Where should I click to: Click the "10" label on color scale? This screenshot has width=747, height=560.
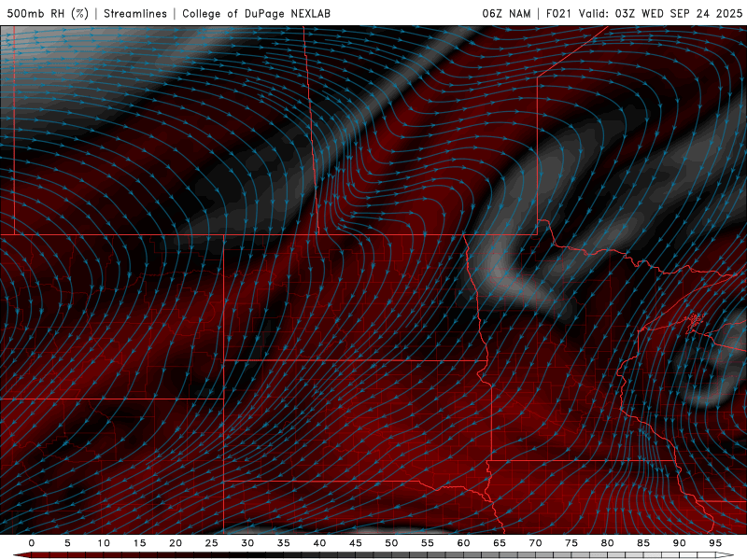click(x=104, y=543)
